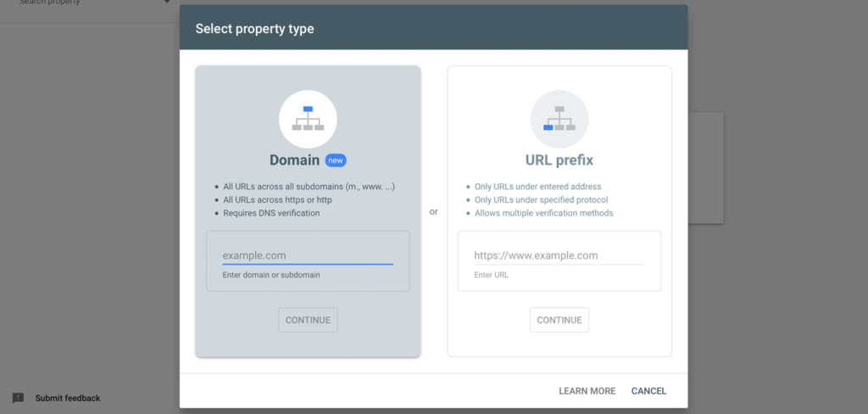Click "Requires DNS verification" bullet text

(x=271, y=213)
